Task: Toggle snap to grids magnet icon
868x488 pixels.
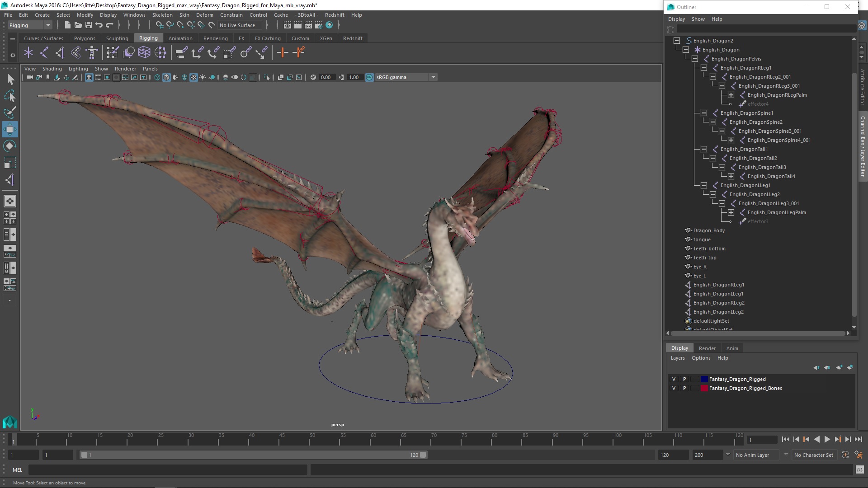Action: point(160,25)
